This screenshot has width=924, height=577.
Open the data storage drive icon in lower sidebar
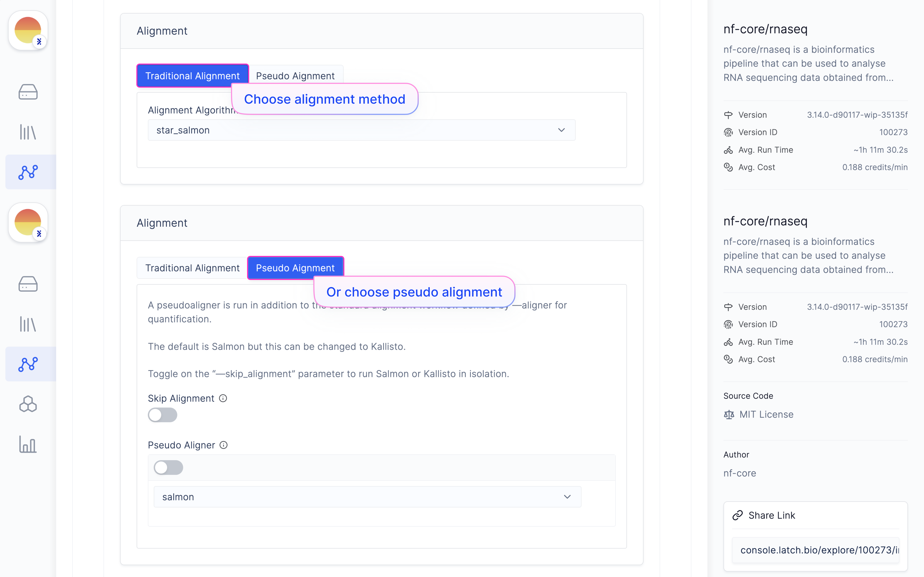(28, 284)
